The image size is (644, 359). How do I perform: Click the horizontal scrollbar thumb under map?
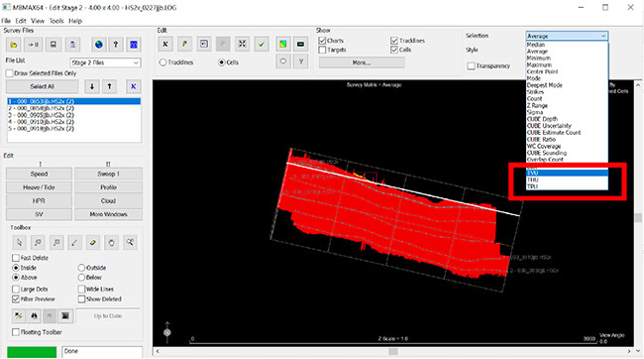(x=393, y=352)
